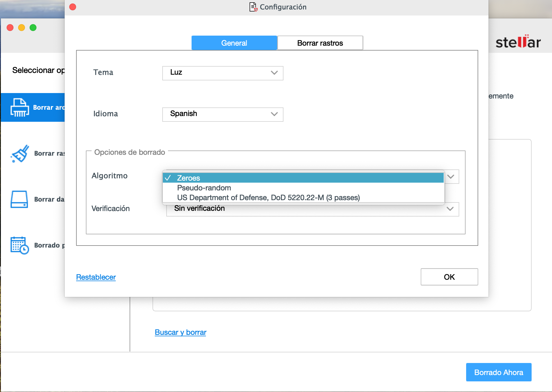Select the Borrado programado sidebar label
The image size is (552, 392).
49,245
